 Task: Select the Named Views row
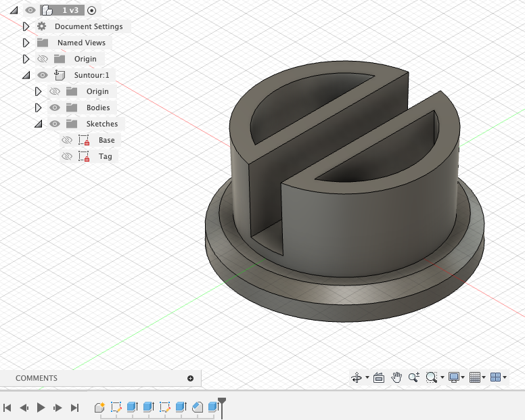pyautogui.click(x=73, y=43)
